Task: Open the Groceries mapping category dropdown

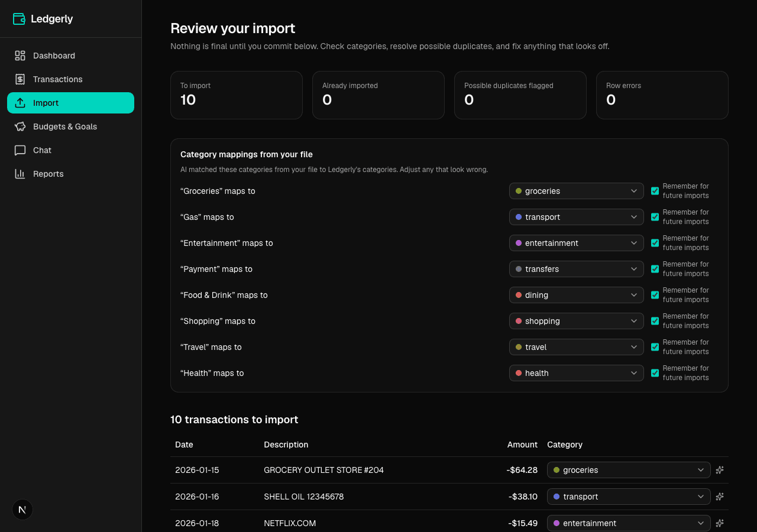Action: tap(577, 191)
